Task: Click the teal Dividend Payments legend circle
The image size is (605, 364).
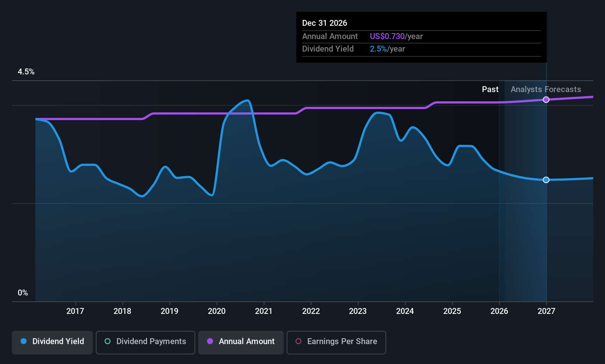Action: [x=108, y=341]
